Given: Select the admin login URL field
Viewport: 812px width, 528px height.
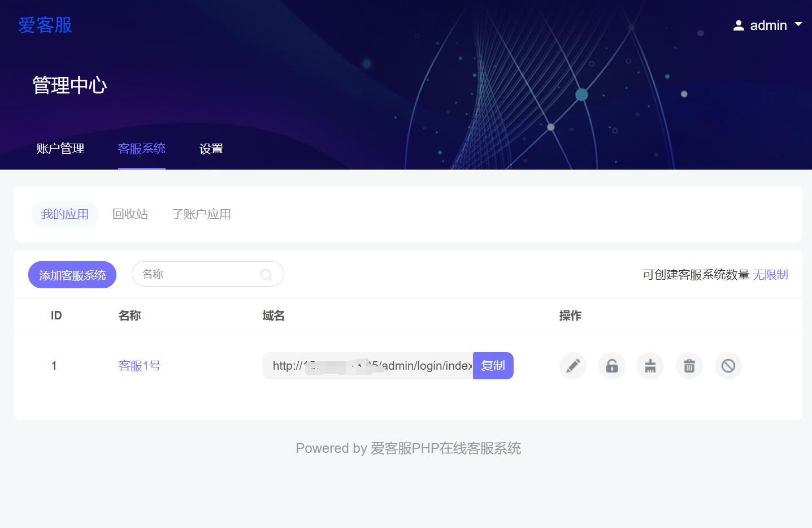Looking at the screenshot, I should click(x=367, y=366).
